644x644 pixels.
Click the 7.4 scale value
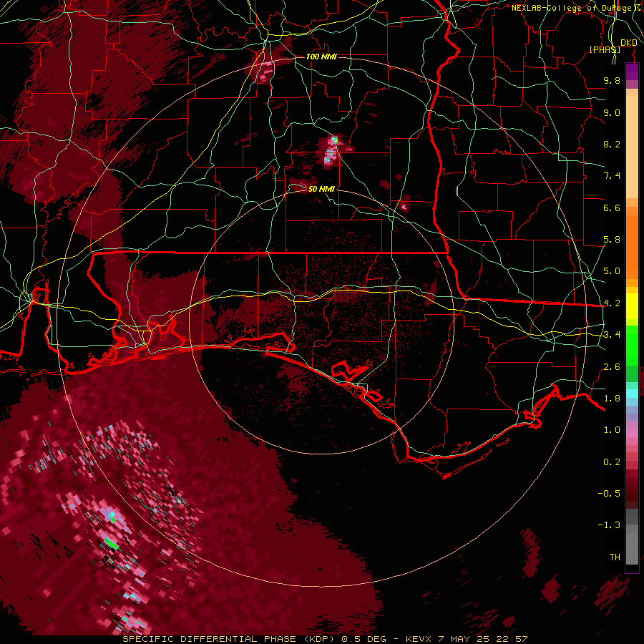[612, 176]
